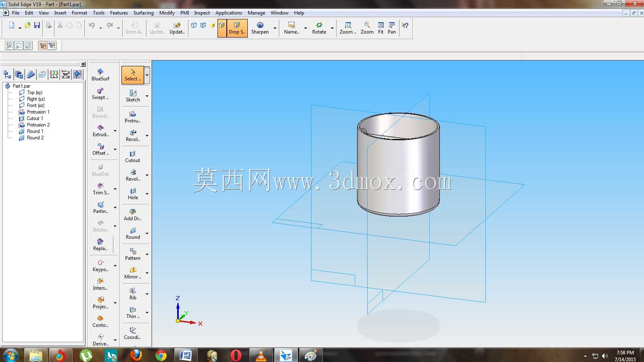This screenshot has height=362, width=644.
Task: Switch to the Feature Playback camera tab
Action: tap(66, 74)
